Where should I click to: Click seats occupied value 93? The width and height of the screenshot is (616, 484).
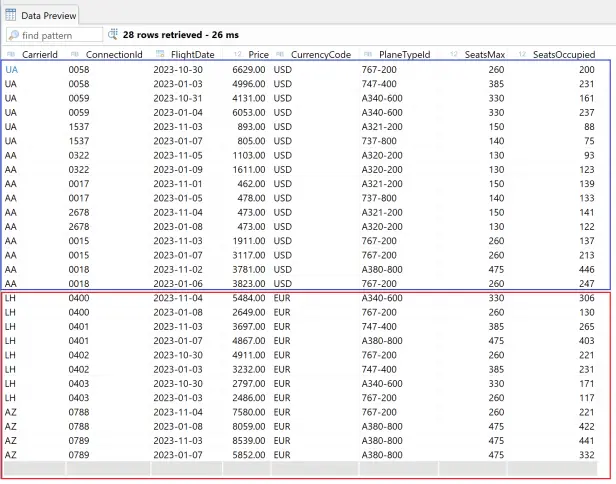[x=589, y=155]
